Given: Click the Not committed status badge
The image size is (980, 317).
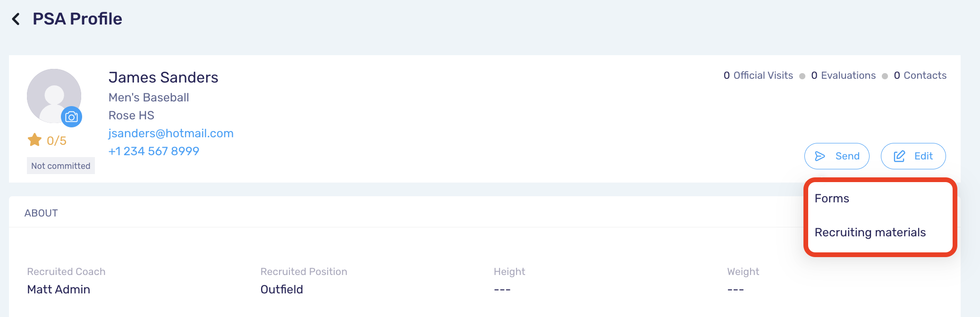Looking at the screenshot, I should (61, 166).
